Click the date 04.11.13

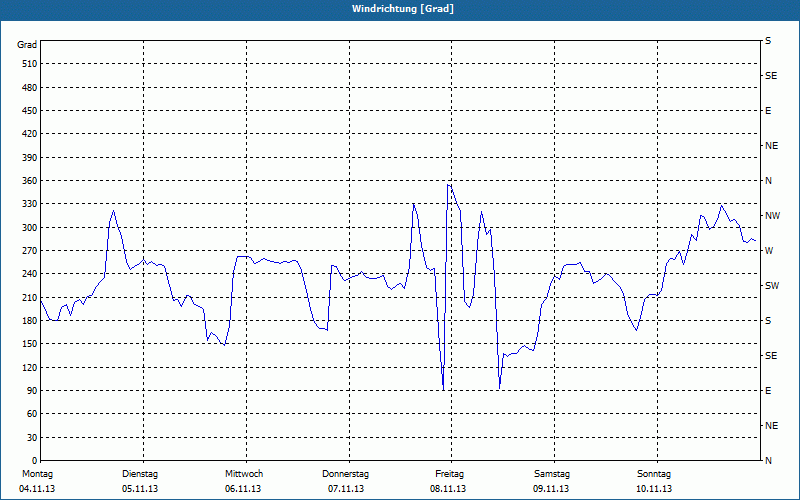[37, 489]
